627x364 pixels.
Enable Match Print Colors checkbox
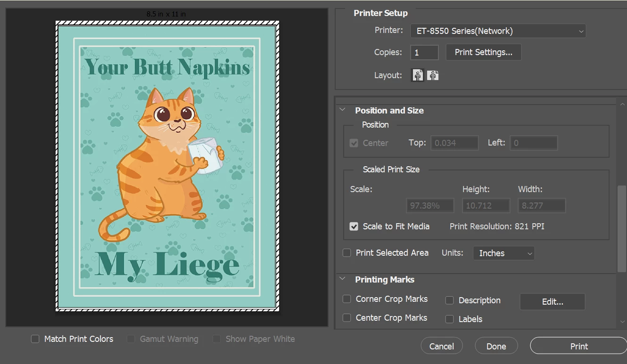coord(35,339)
